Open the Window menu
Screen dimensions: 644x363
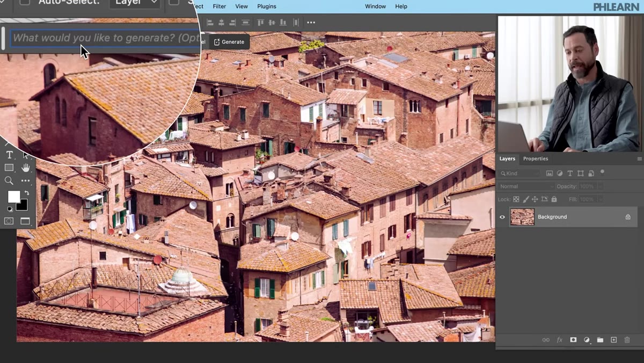(375, 6)
